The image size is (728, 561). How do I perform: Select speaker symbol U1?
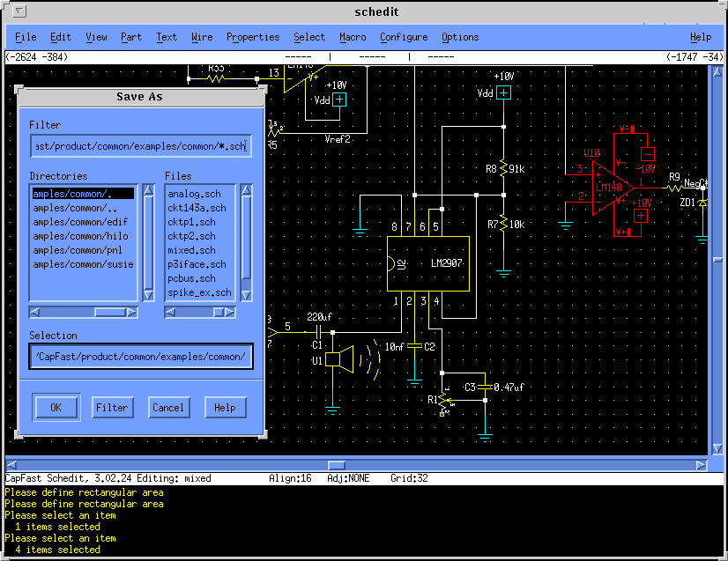[x=339, y=359]
